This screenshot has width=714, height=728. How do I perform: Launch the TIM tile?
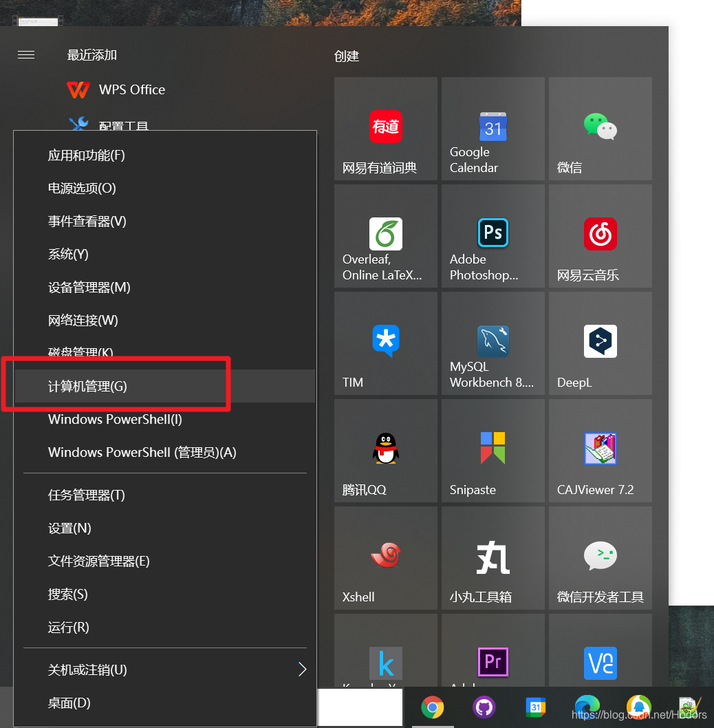[385, 343]
